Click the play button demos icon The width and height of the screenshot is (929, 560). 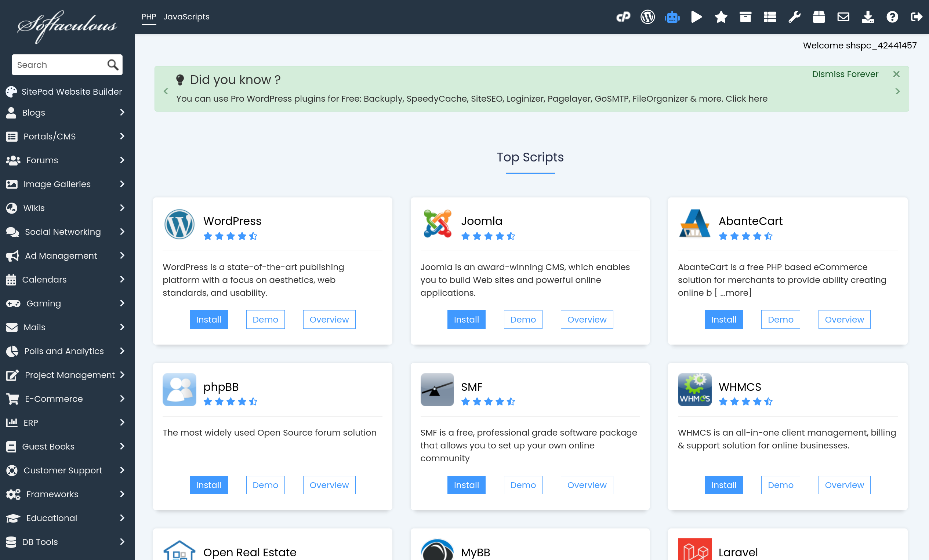[696, 17]
